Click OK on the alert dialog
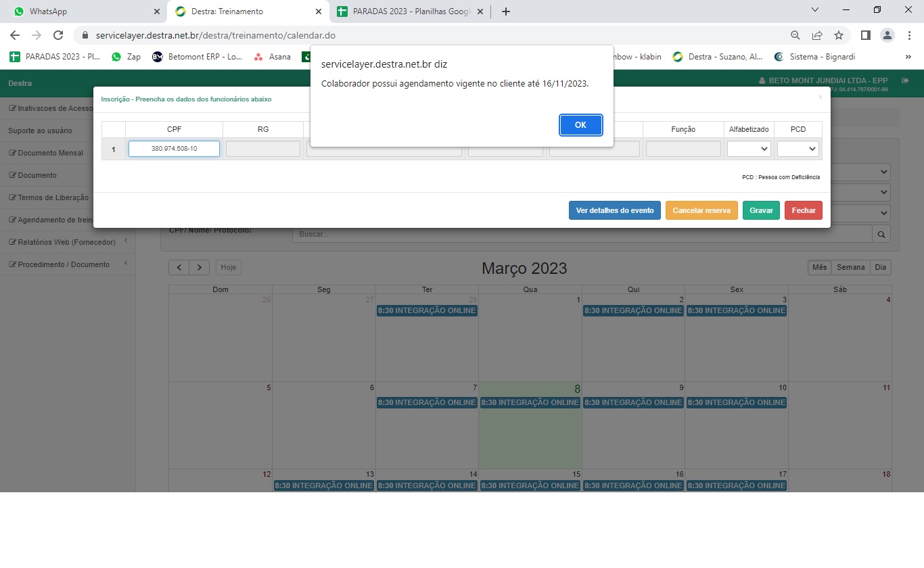Screen dimensions: 924x568 point(580,125)
